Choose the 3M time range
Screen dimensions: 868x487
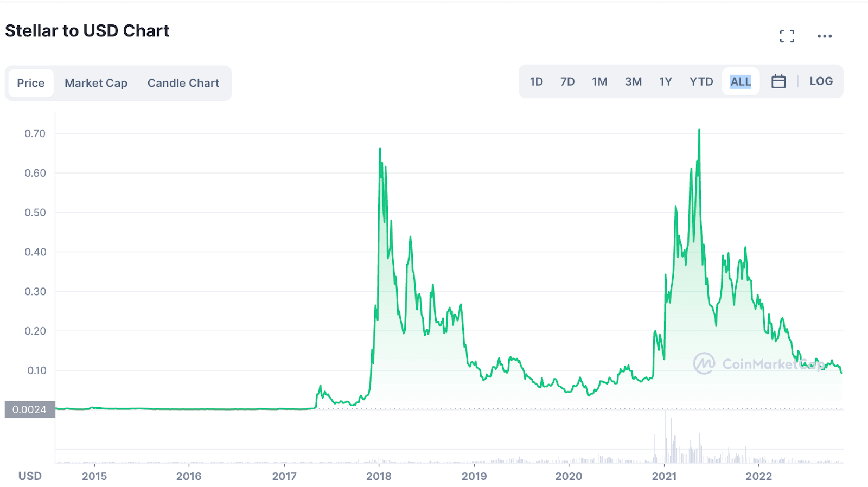coord(633,82)
